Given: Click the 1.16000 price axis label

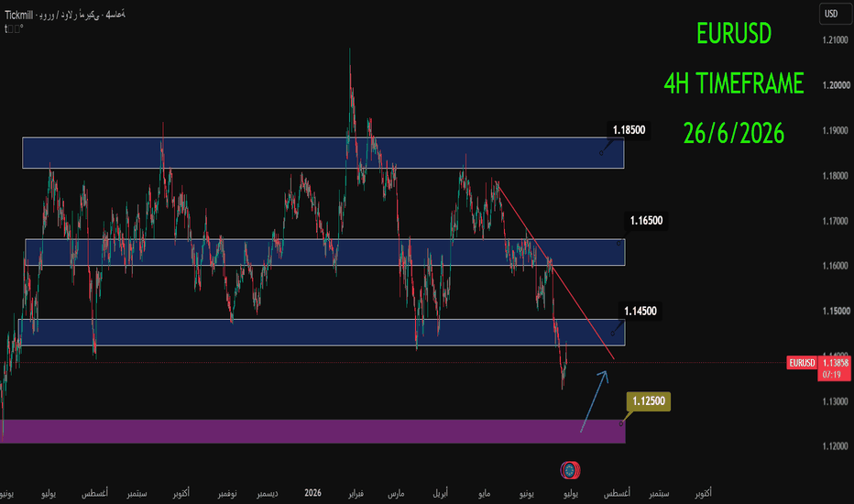Looking at the screenshot, I should point(835,266).
